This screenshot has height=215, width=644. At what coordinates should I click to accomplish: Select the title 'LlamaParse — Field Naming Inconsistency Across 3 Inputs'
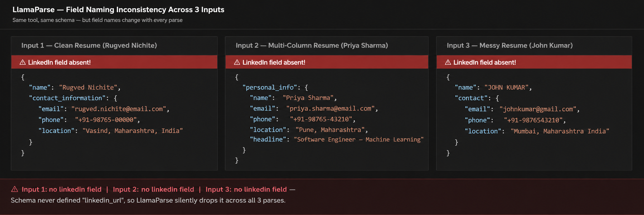coord(118,10)
